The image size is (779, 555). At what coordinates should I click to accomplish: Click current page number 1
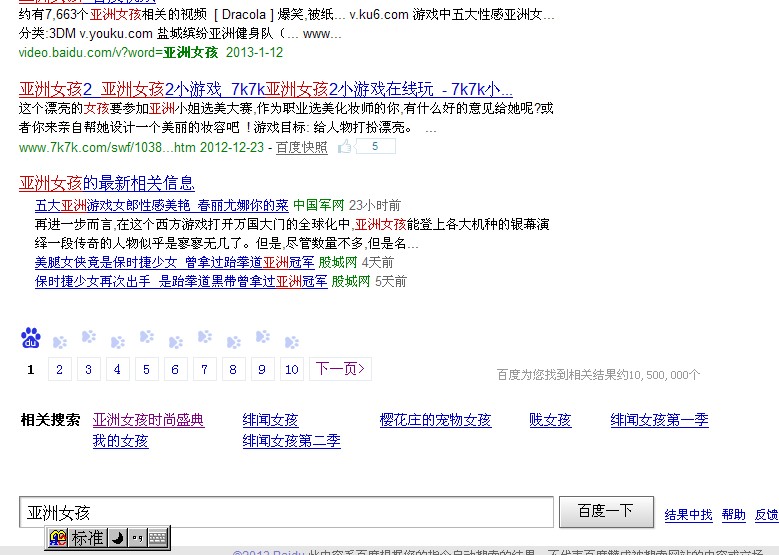coord(31,369)
